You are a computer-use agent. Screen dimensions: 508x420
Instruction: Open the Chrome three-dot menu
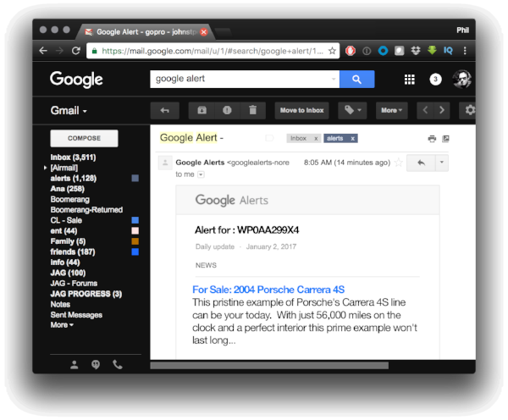465,51
